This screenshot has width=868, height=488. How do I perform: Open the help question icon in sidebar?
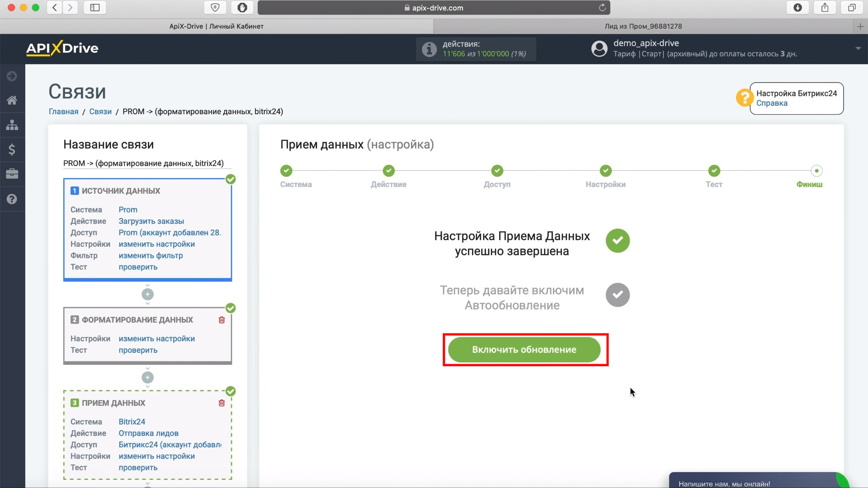(x=12, y=199)
